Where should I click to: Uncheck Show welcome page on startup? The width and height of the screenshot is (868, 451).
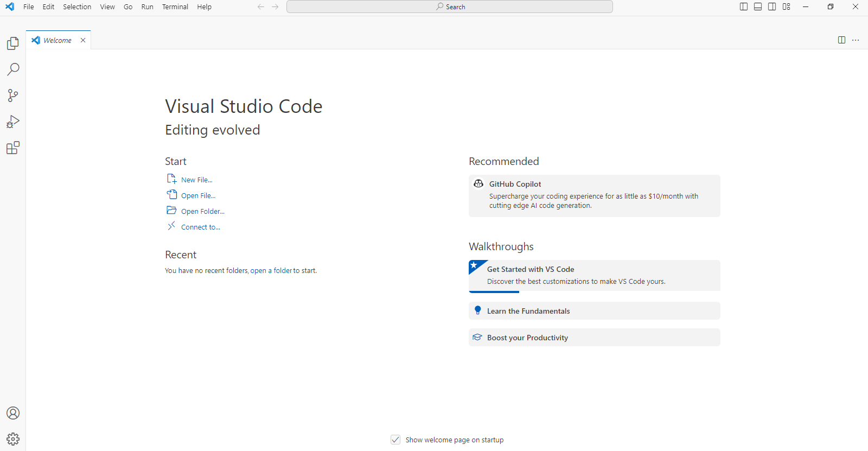(x=395, y=440)
